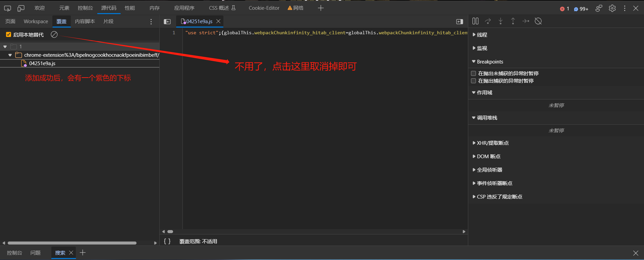Collapse the overrides folder named 1
This screenshot has height=260, width=644.
[5, 47]
